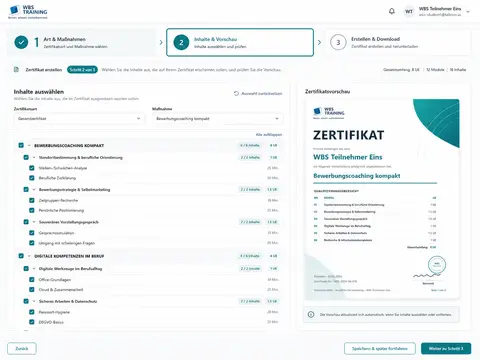
Task: Open the notifications bell
Action: point(392,11)
